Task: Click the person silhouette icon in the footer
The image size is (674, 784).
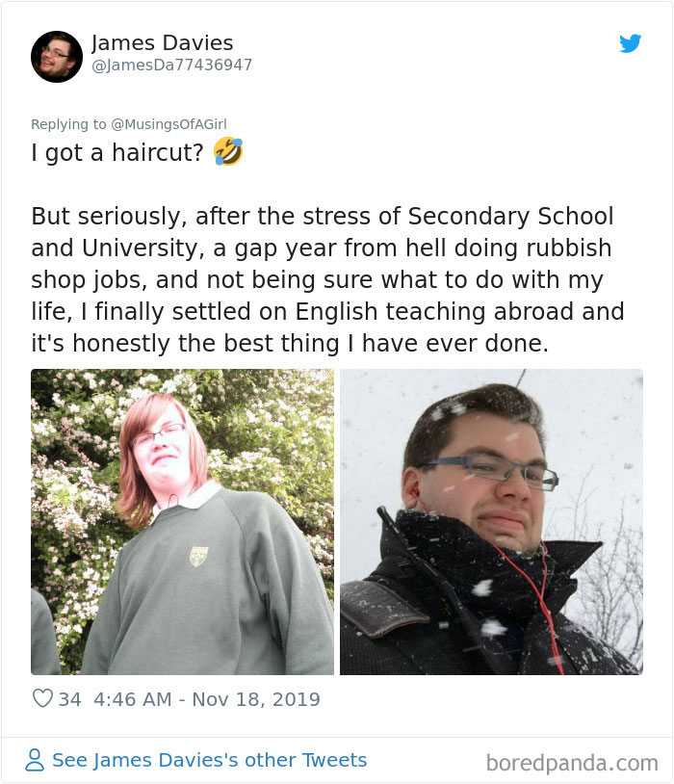Action: click(35, 760)
